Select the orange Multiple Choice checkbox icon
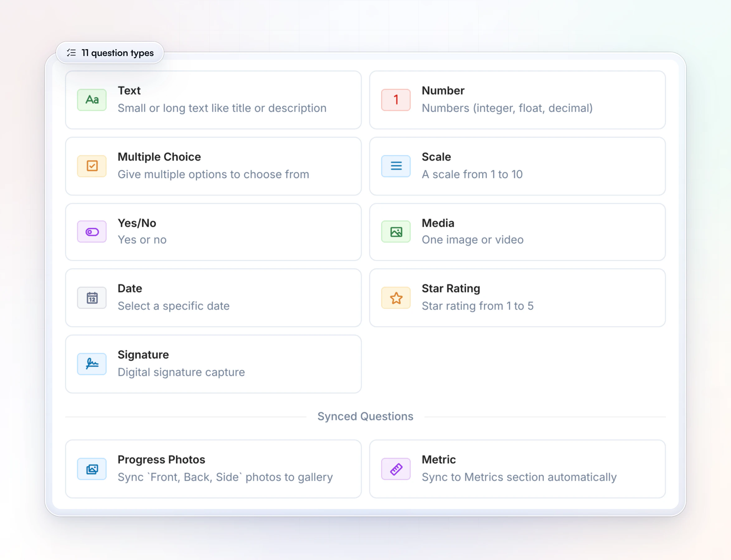The width and height of the screenshot is (731, 560). pos(92,166)
